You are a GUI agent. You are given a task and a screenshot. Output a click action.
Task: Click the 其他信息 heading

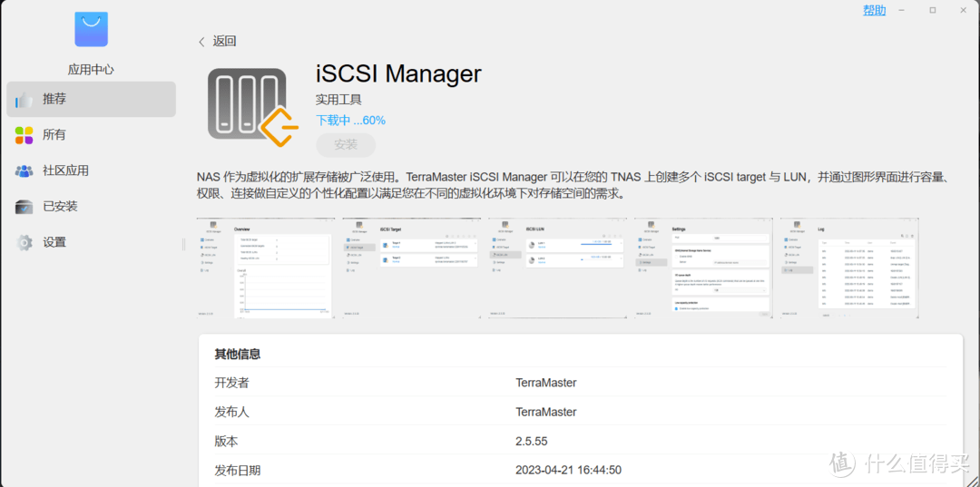[238, 354]
